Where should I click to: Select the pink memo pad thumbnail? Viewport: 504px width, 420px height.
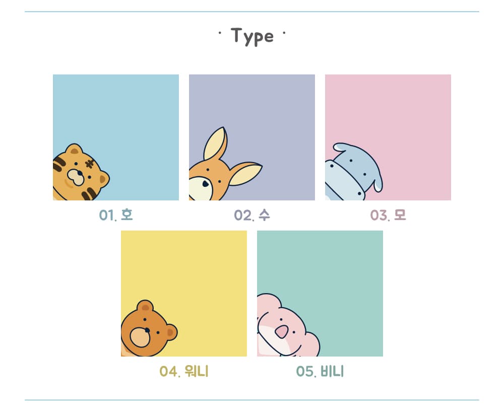click(x=388, y=137)
